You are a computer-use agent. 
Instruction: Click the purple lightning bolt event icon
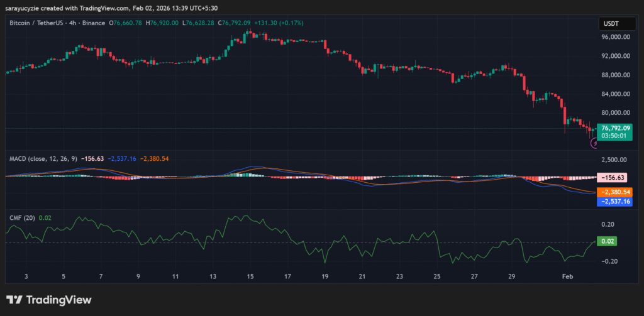[595, 144]
